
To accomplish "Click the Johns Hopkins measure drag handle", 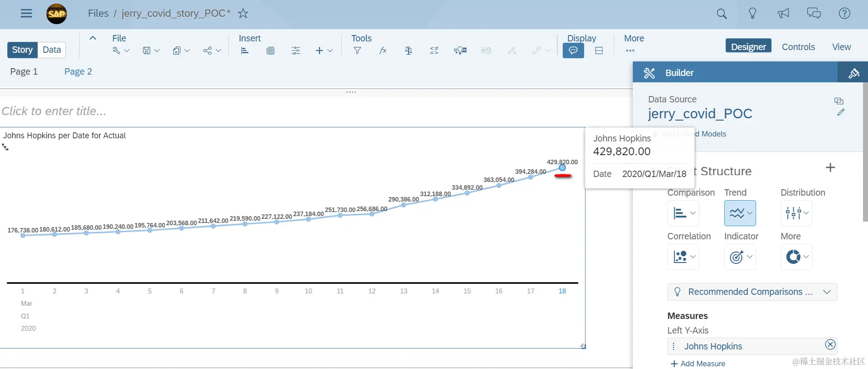I will [674, 346].
